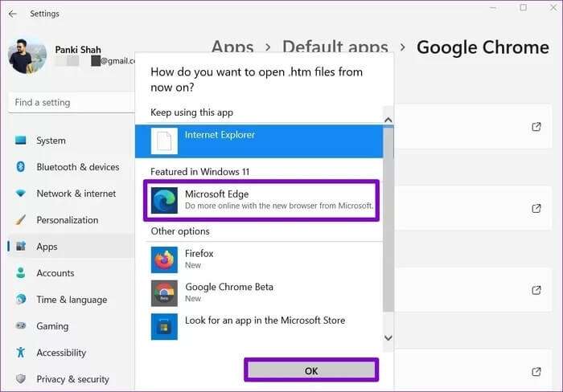This screenshot has height=392, width=563.
Task: Click the Apps sidebar icon
Action: tap(21, 247)
